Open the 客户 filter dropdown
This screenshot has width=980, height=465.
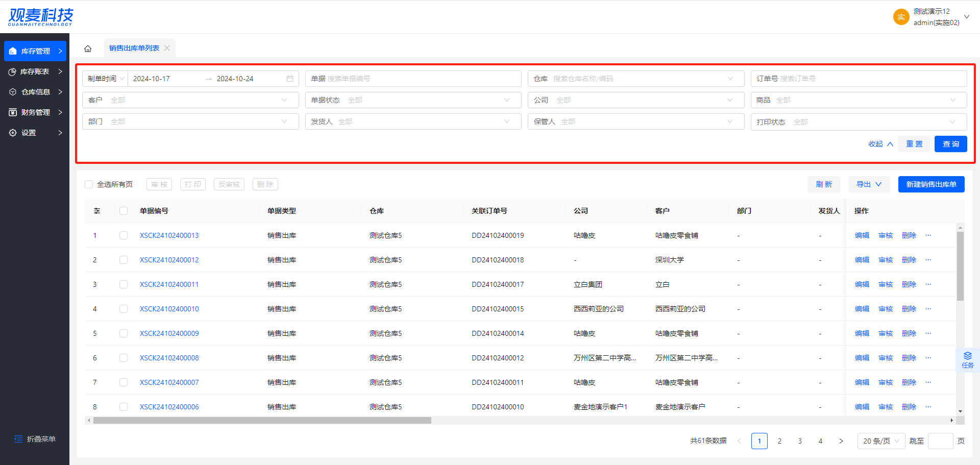tap(190, 100)
